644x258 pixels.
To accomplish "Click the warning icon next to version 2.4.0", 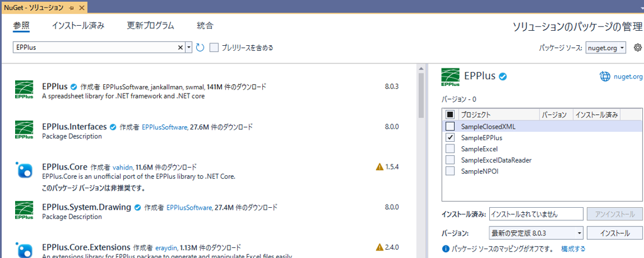I will click(379, 247).
